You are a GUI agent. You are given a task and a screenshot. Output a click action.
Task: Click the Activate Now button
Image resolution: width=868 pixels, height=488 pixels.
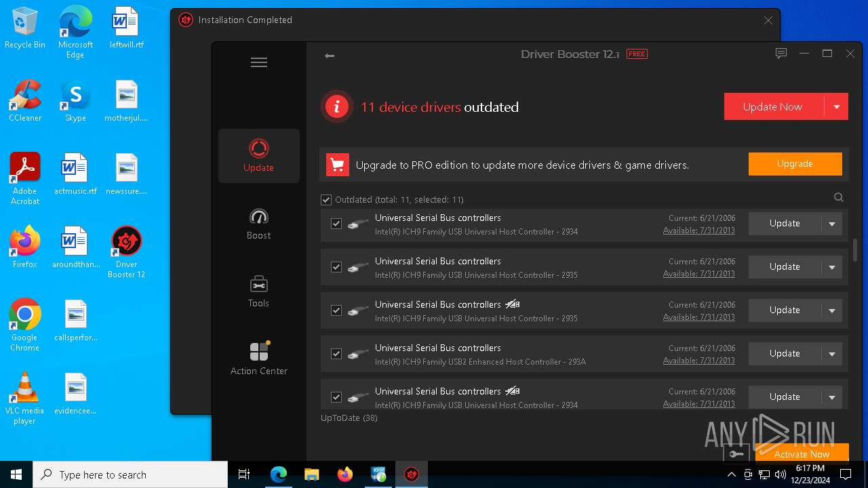[802, 453]
